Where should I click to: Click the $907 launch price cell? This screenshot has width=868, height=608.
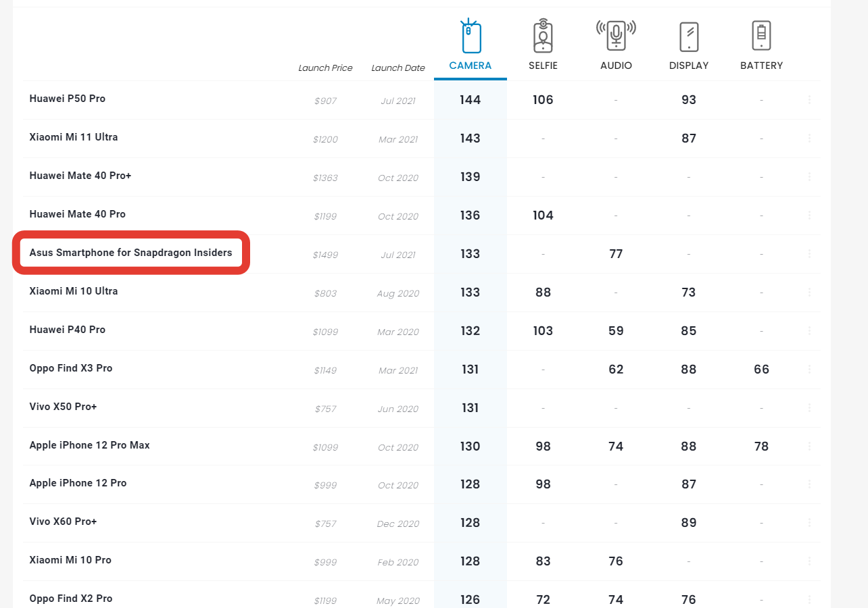[x=325, y=101]
